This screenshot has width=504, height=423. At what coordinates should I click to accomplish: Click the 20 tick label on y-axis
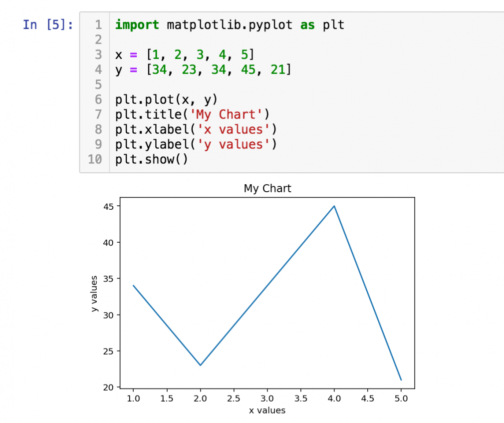[108, 388]
